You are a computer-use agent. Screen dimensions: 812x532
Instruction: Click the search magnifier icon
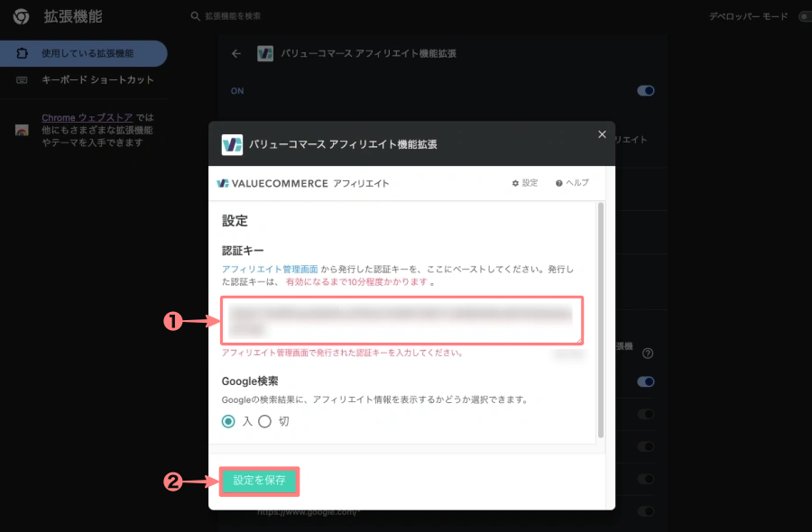pos(195,16)
